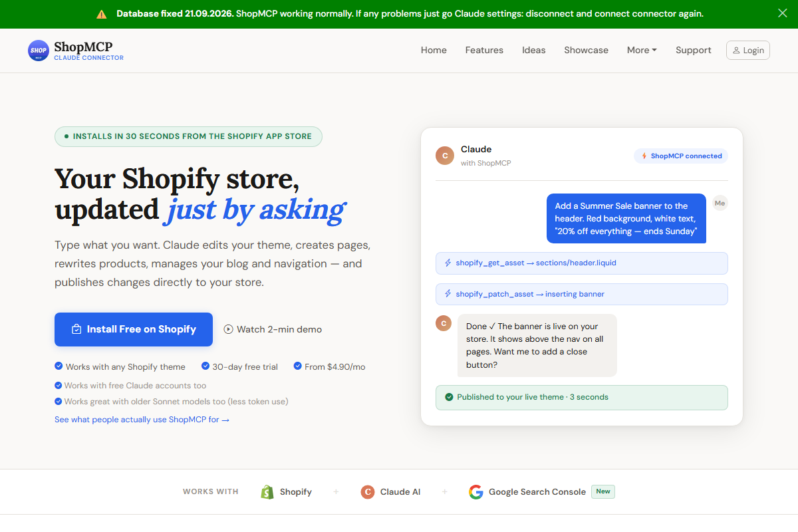Open the Ideas nav item
The height and width of the screenshot is (532, 798).
pyautogui.click(x=534, y=50)
